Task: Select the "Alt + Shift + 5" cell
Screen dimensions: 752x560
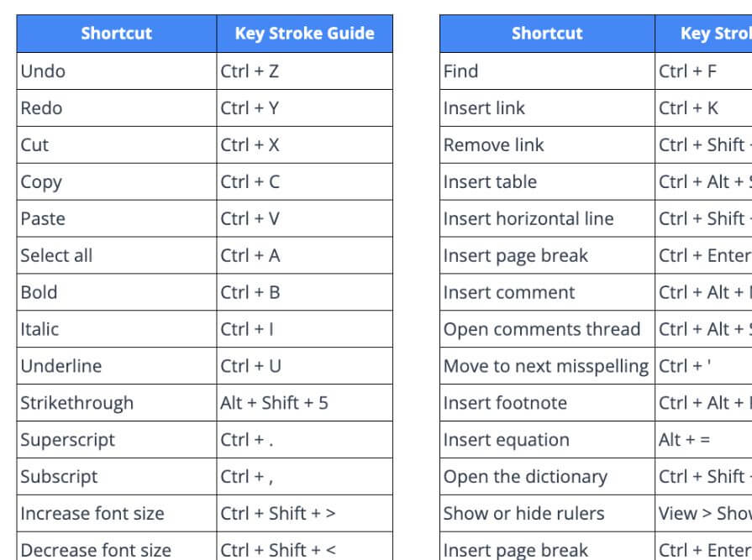Action: (x=304, y=403)
